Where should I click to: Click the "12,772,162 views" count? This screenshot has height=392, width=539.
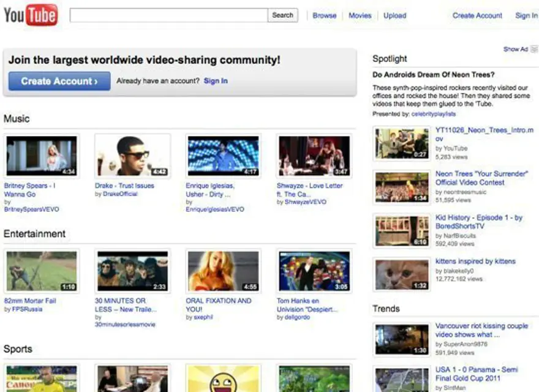point(459,279)
